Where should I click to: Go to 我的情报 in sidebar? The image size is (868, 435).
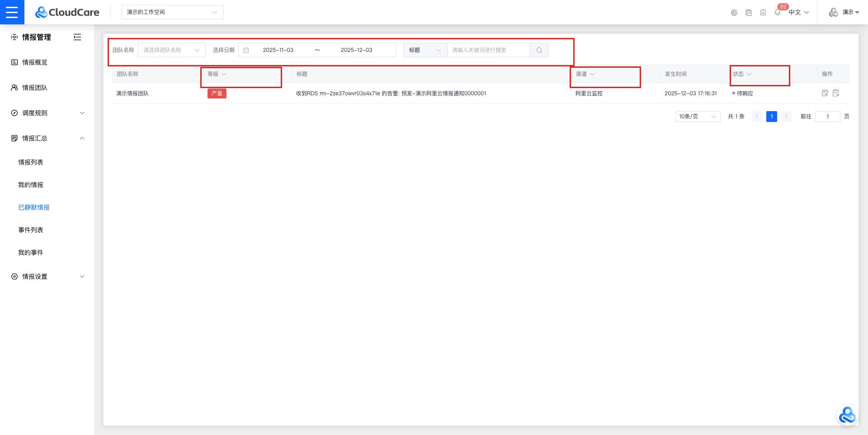pyautogui.click(x=31, y=185)
